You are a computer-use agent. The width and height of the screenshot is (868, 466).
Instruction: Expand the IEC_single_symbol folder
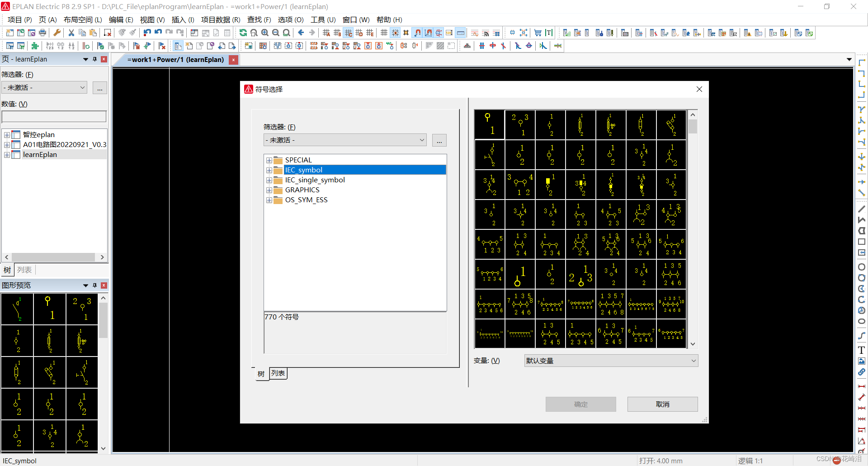[269, 180]
